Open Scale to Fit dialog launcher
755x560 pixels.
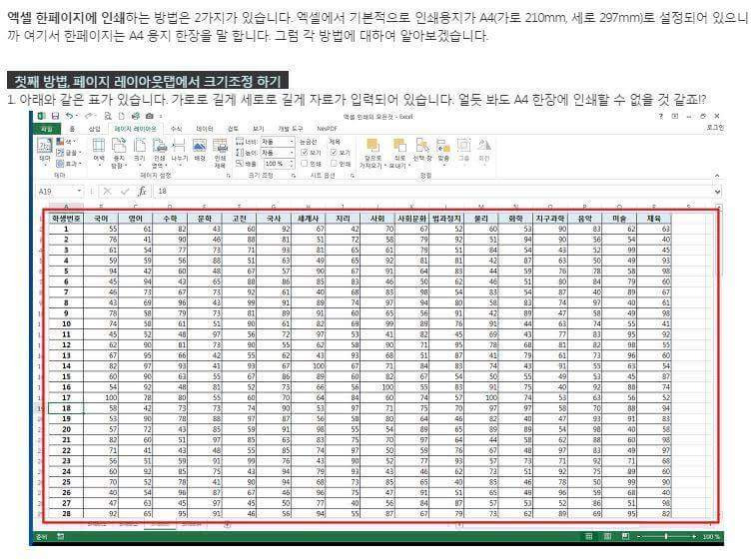tap(294, 176)
